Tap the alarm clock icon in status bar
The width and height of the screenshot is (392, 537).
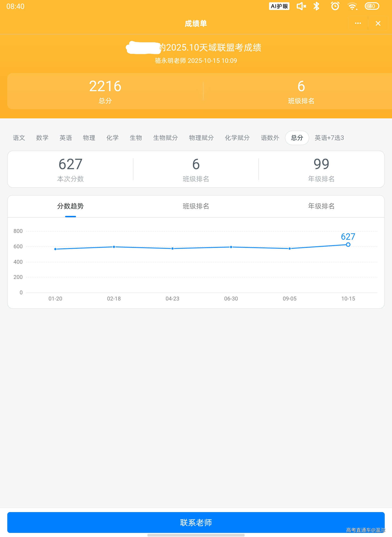click(335, 6)
